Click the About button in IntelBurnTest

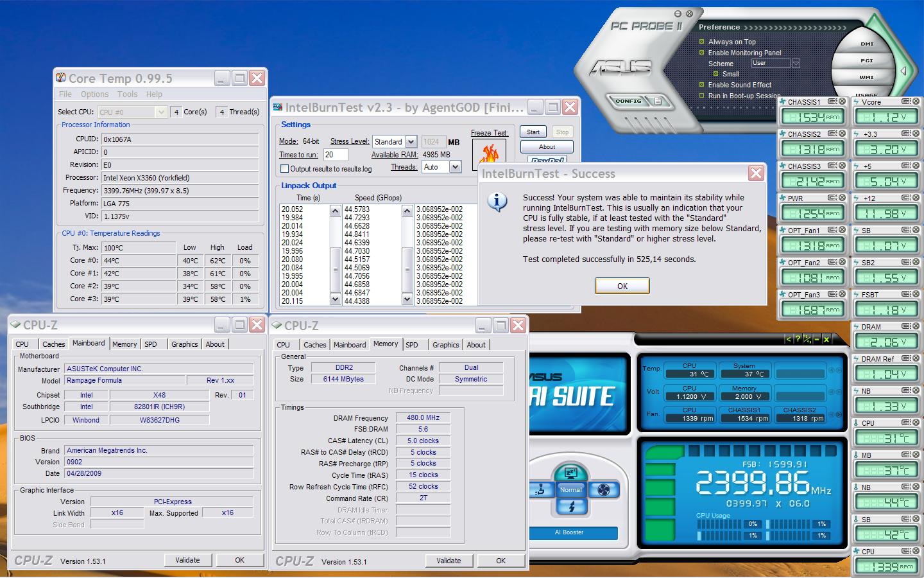click(547, 146)
